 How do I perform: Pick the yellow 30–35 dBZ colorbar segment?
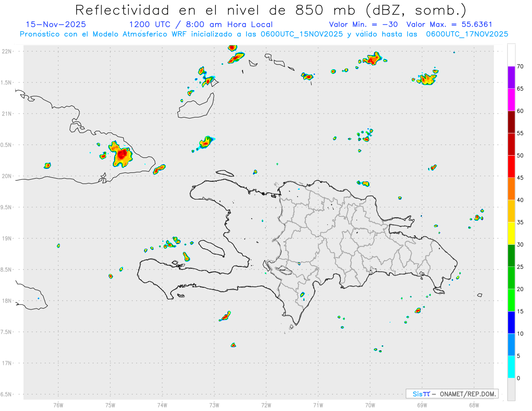[x=511, y=233]
